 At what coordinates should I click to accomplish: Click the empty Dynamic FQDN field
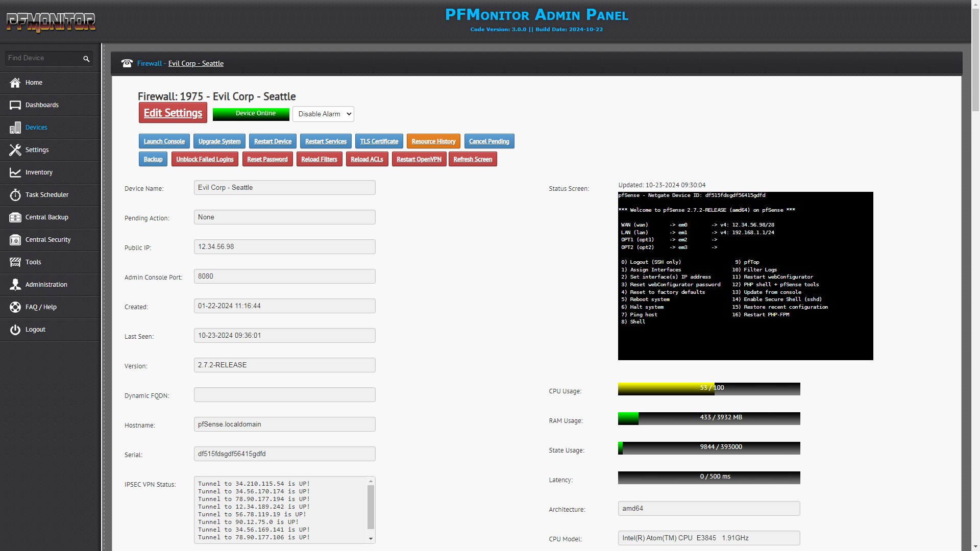(285, 394)
